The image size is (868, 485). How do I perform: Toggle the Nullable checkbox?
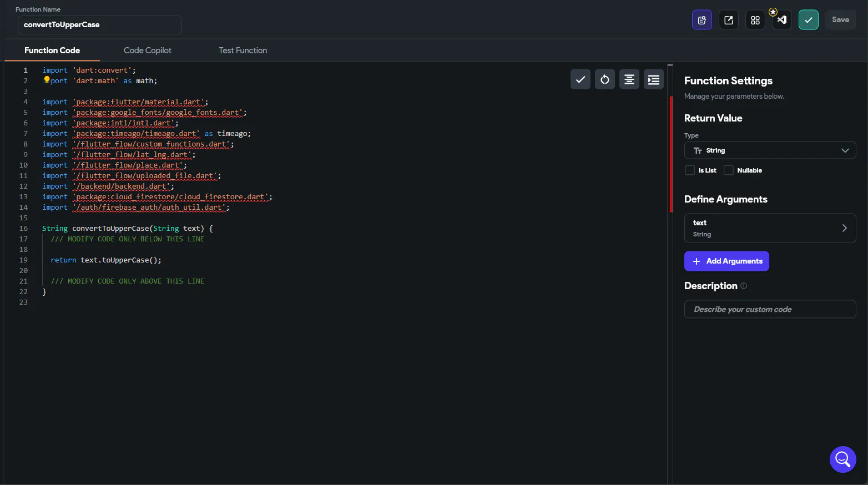729,170
